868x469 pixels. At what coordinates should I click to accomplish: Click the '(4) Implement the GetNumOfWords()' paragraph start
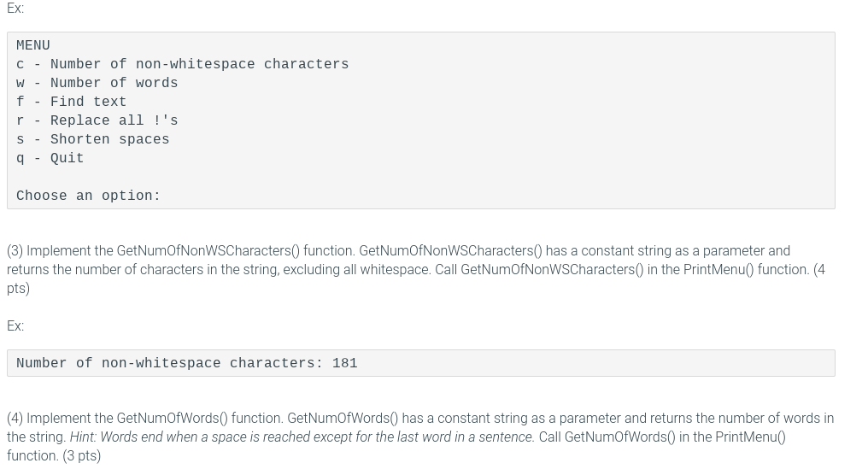(145, 418)
